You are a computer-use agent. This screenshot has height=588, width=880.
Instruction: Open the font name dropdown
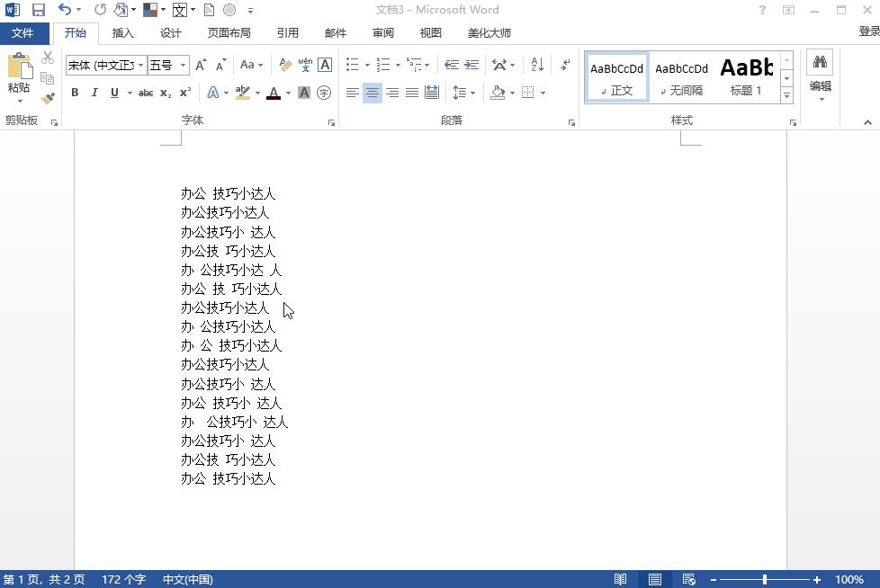[141, 66]
